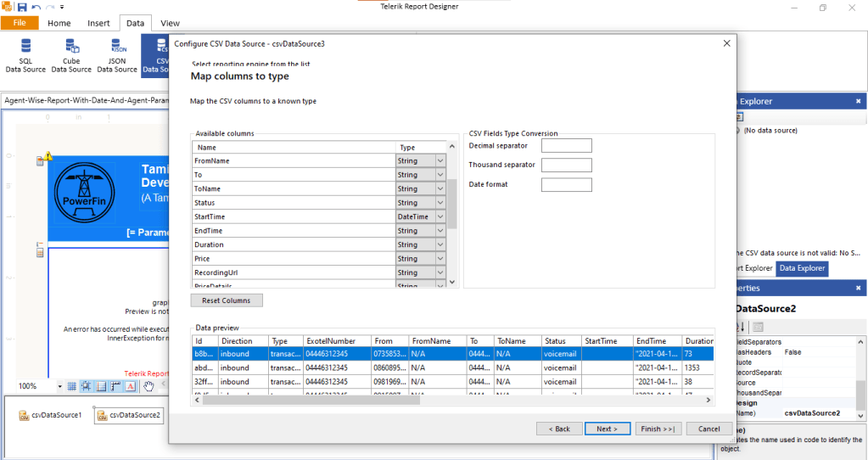Click the Cube Data Source icon
Screen dimensions: 868x460
point(71,47)
